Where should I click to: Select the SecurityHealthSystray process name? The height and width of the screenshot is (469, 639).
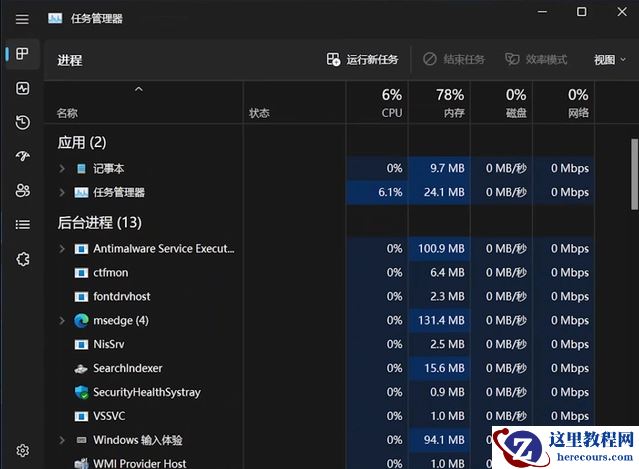(x=147, y=392)
